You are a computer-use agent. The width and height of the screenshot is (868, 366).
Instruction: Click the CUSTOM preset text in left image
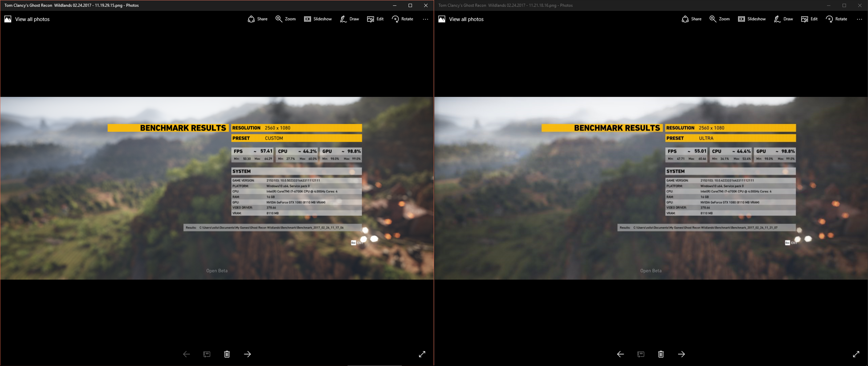274,138
